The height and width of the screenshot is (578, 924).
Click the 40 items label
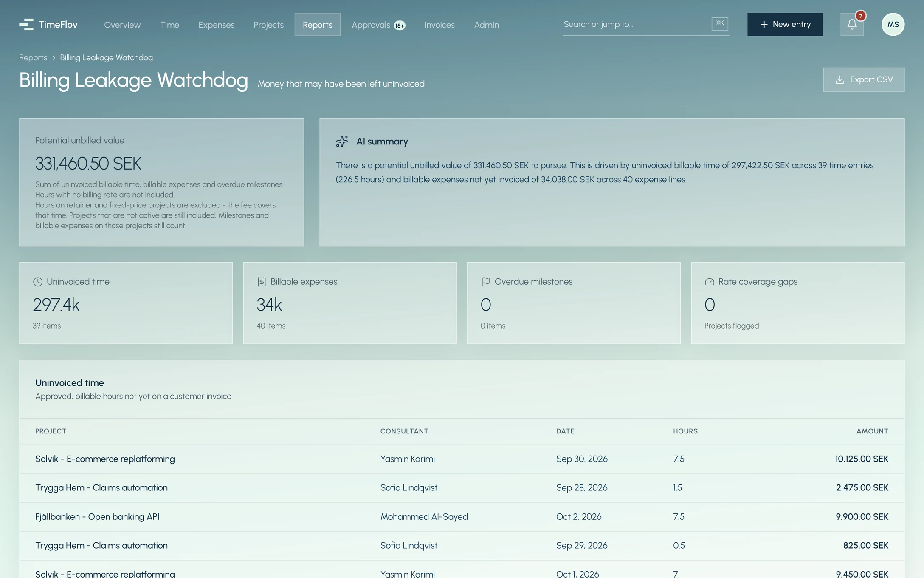[x=271, y=326]
